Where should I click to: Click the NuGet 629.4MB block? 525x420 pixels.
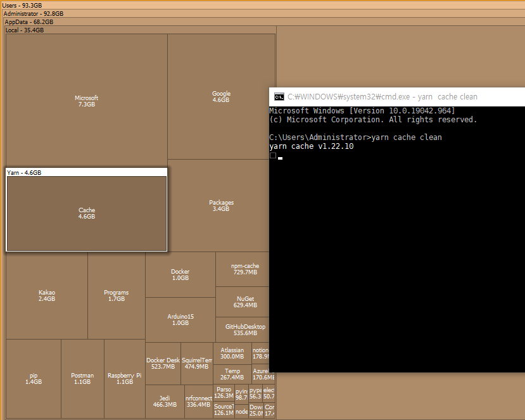[x=243, y=302]
